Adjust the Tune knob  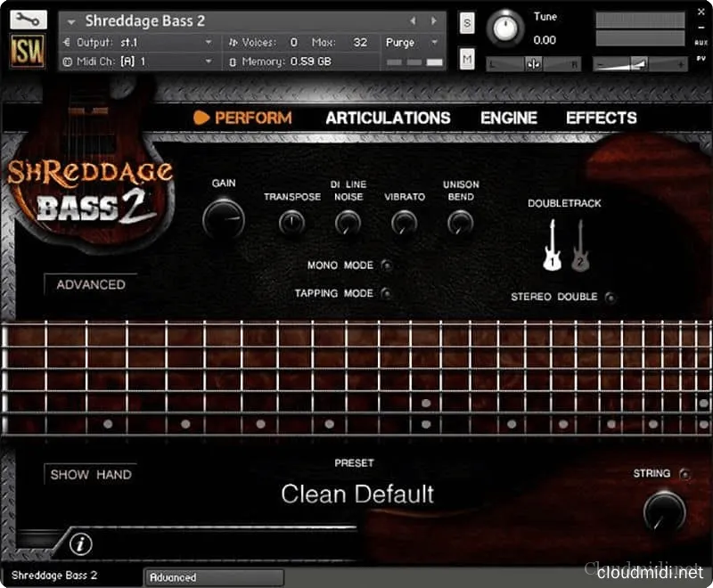(x=505, y=29)
